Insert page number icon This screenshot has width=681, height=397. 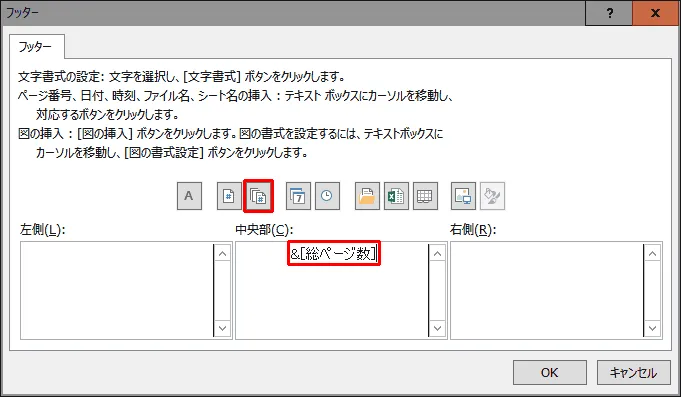point(229,196)
